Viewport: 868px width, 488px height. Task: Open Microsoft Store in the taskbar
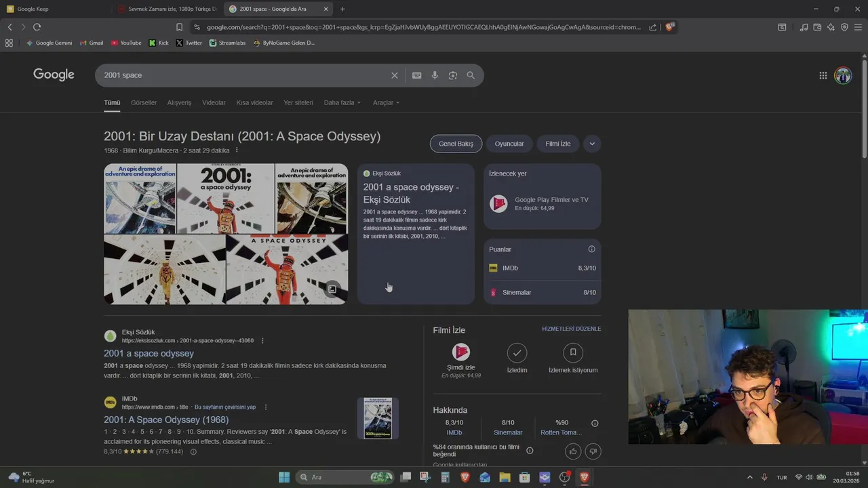tap(524, 477)
